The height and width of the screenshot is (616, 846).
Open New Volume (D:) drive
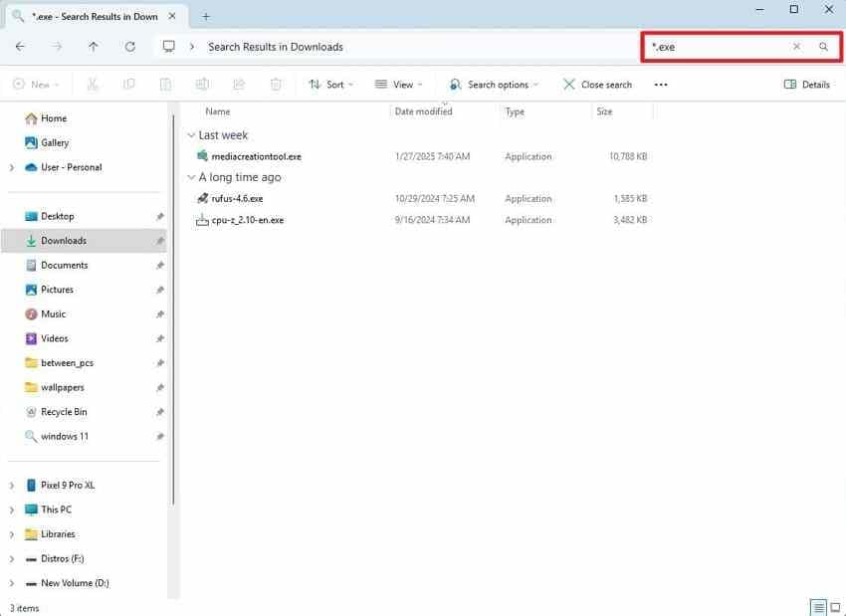(x=75, y=583)
